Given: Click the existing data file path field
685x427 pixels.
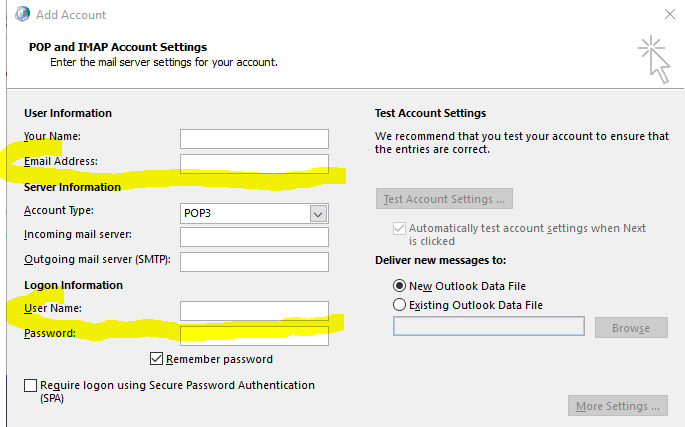Looking at the screenshot, I should 489,326.
